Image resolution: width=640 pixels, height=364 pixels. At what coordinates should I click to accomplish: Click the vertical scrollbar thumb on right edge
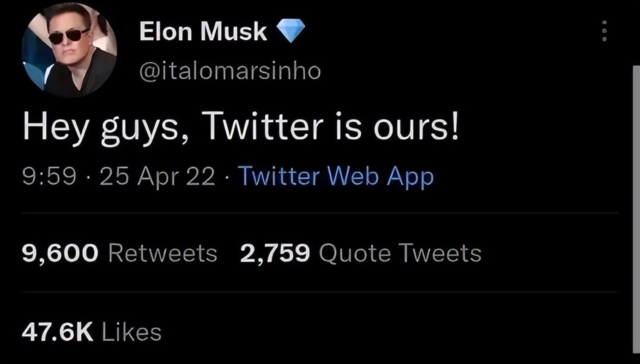click(636, 200)
